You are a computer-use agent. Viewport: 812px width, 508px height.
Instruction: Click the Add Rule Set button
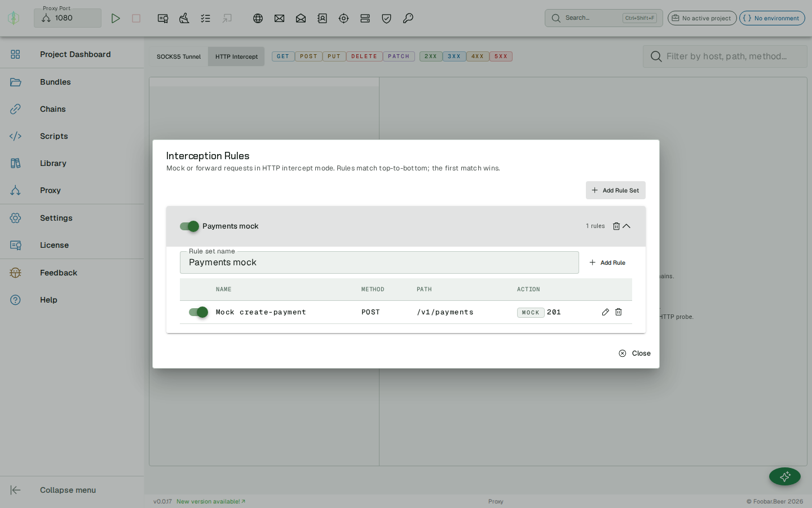[x=616, y=190]
